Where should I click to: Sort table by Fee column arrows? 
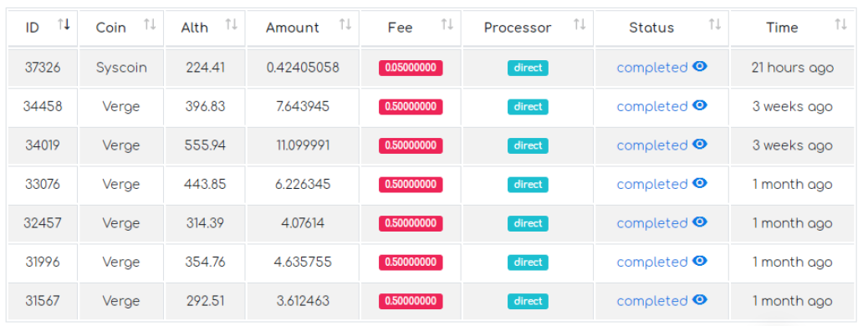point(447,24)
